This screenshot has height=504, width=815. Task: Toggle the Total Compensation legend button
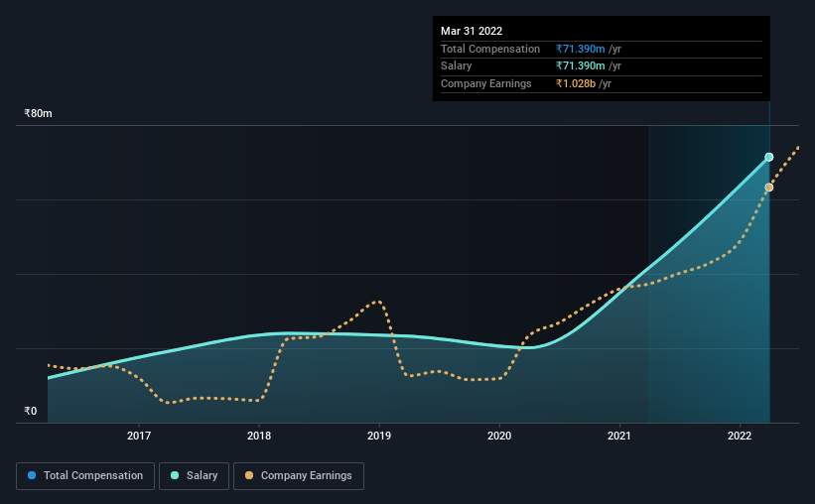pyautogui.click(x=85, y=476)
